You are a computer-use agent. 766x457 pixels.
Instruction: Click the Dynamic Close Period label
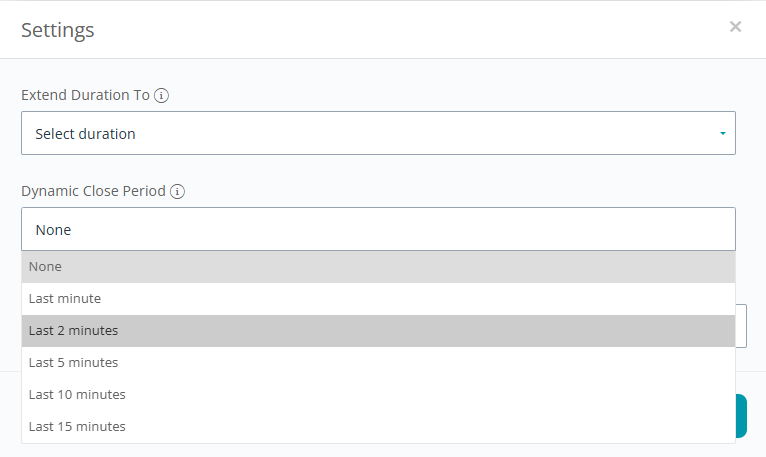[x=93, y=191]
